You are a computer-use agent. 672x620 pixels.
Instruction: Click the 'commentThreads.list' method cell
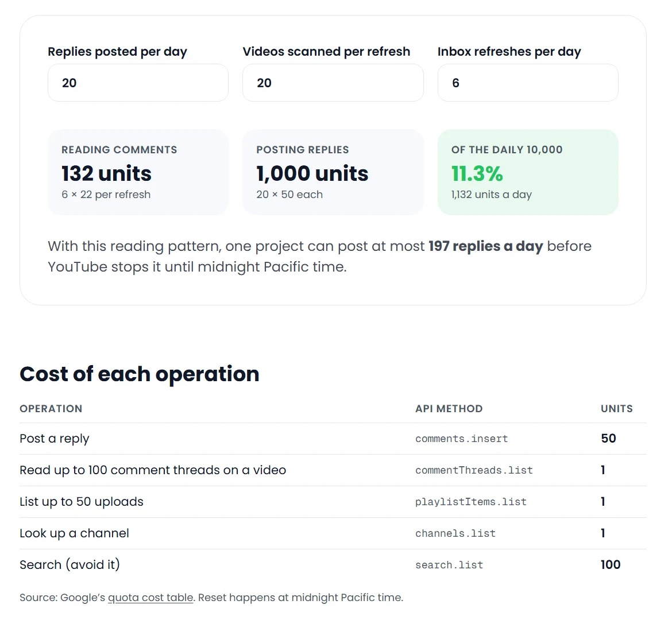474,471
